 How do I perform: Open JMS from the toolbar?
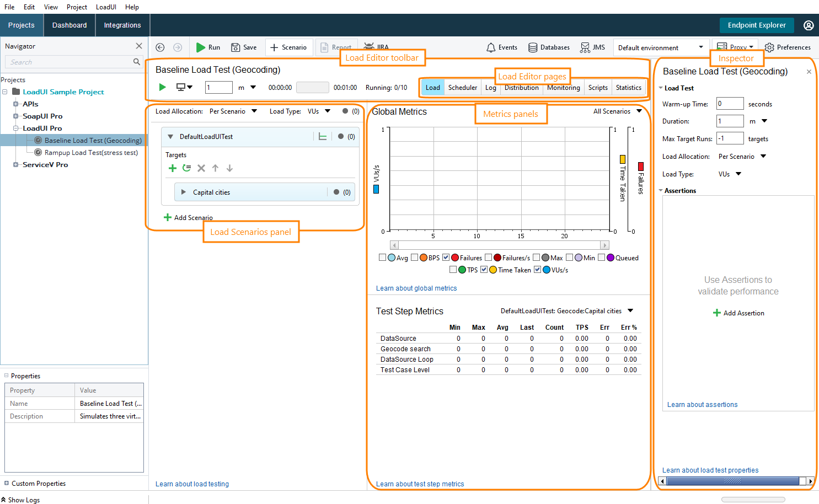[592, 47]
